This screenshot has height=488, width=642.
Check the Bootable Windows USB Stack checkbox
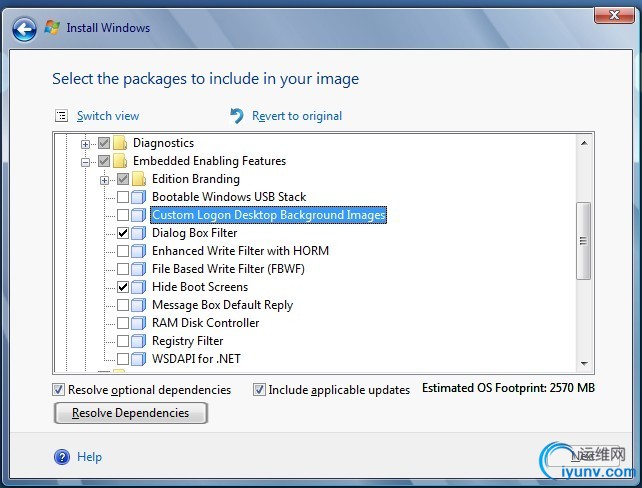pos(123,197)
